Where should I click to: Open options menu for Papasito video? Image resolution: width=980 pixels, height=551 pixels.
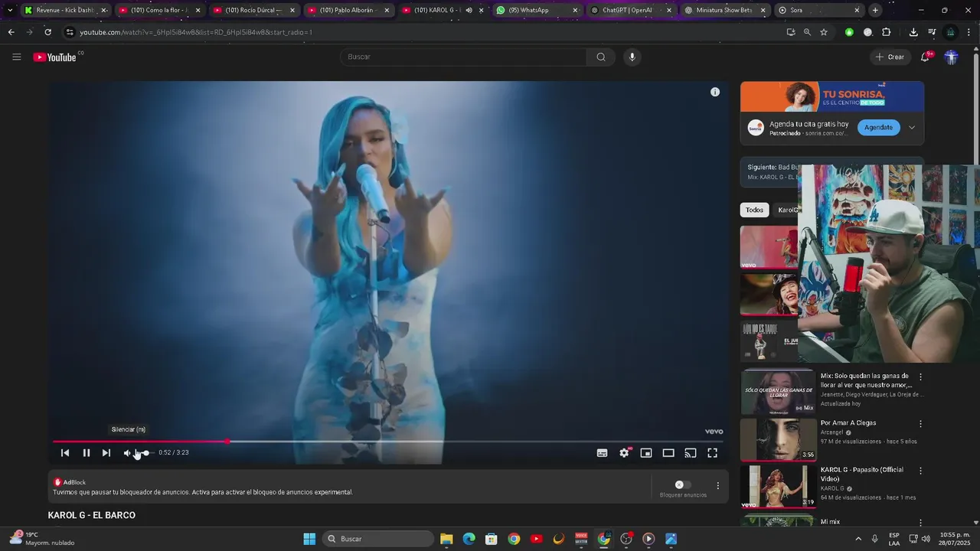click(x=920, y=471)
